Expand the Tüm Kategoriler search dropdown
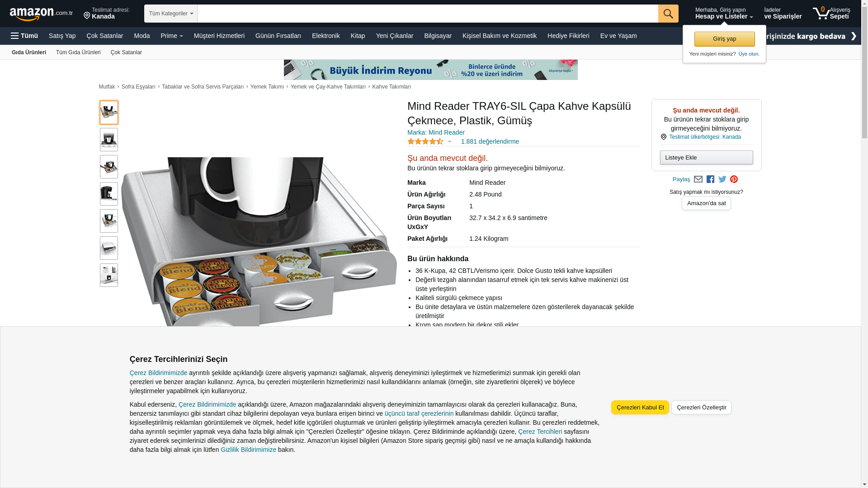The image size is (868, 488). click(171, 14)
